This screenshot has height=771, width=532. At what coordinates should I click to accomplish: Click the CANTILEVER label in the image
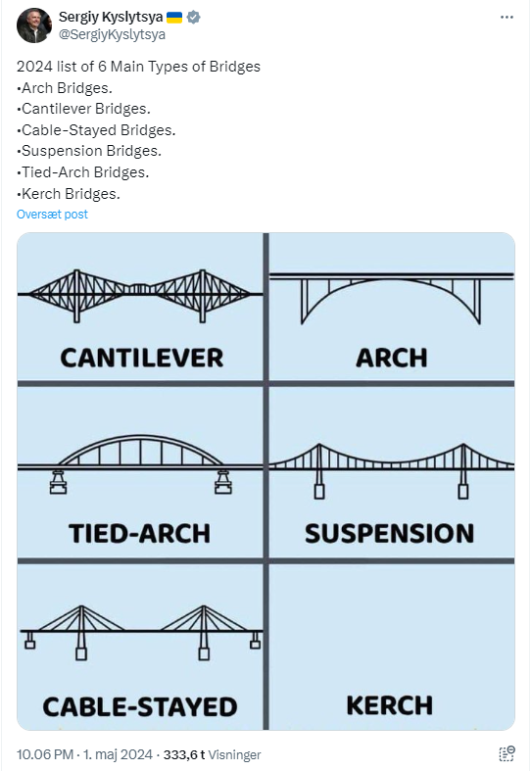pyautogui.click(x=142, y=358)
